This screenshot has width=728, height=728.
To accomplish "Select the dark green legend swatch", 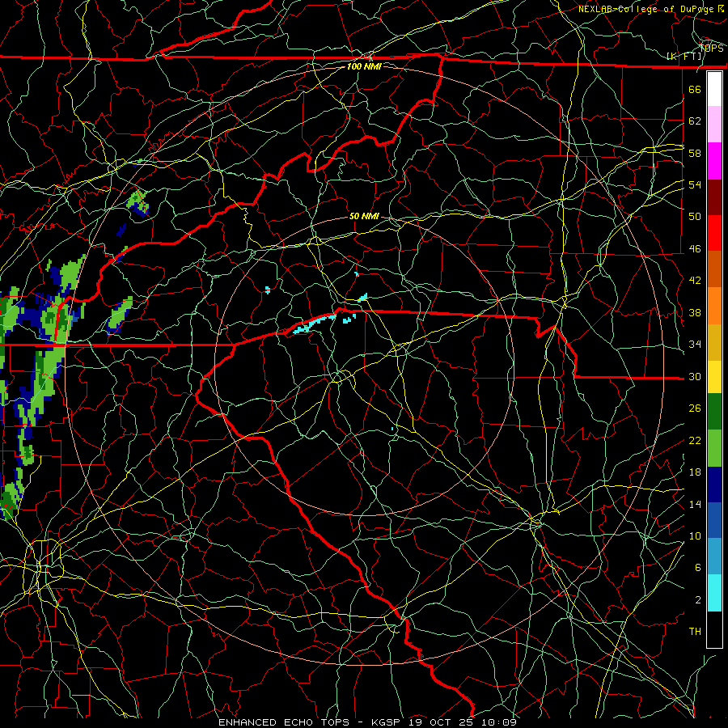I will [714, 412].
